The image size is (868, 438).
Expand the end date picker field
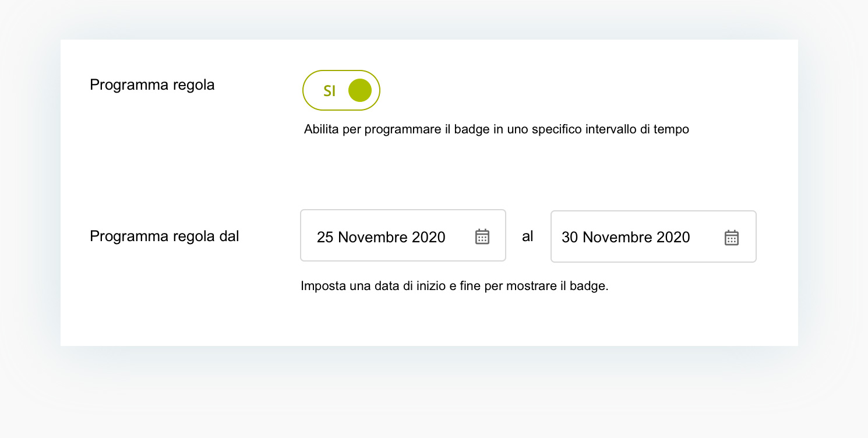click(x=654, y=236)
